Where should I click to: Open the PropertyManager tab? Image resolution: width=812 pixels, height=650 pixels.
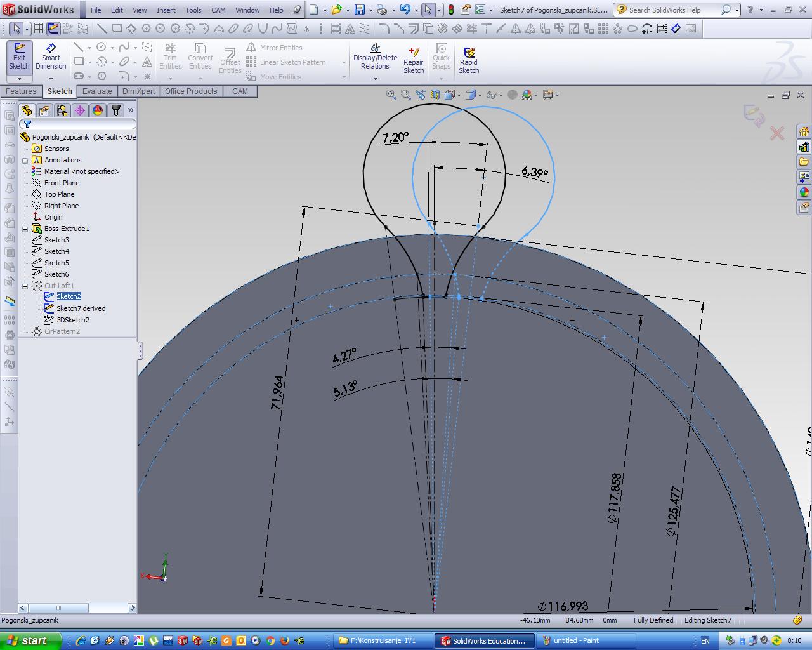click(x=44, y=110)
